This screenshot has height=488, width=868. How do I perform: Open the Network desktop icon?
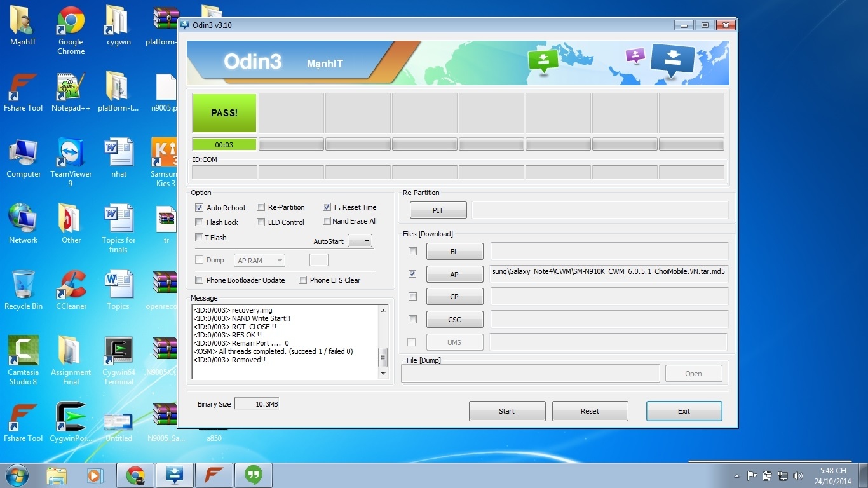click(24, 224)
